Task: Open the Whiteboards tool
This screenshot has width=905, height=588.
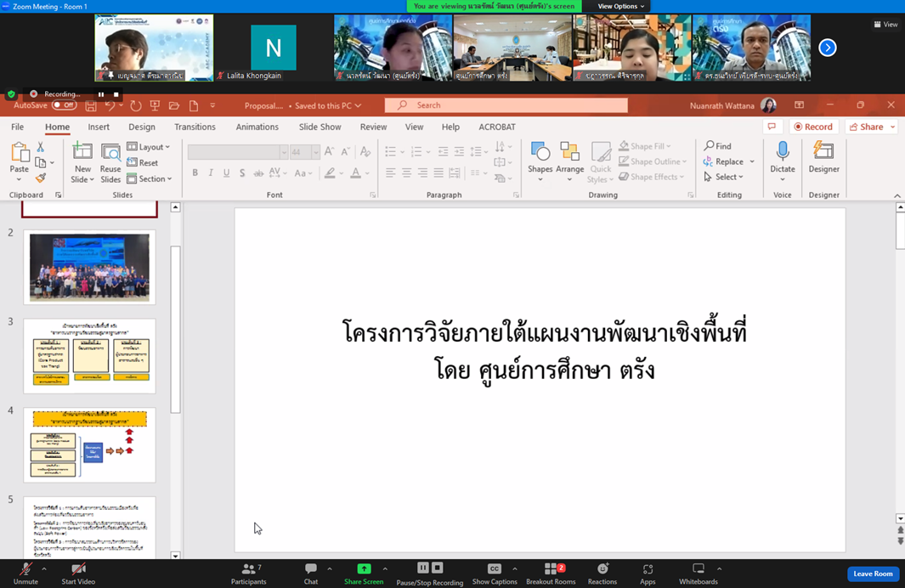Action: click(698, 569)
